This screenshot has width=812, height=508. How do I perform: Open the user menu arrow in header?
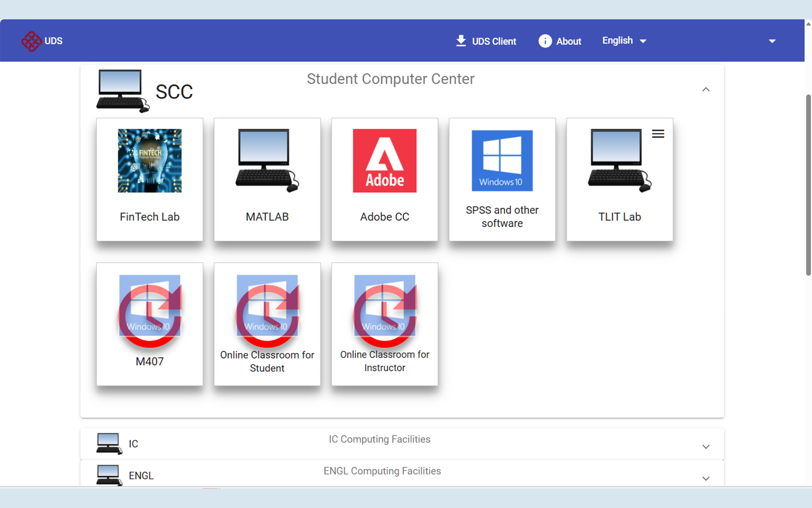point(772,41)
